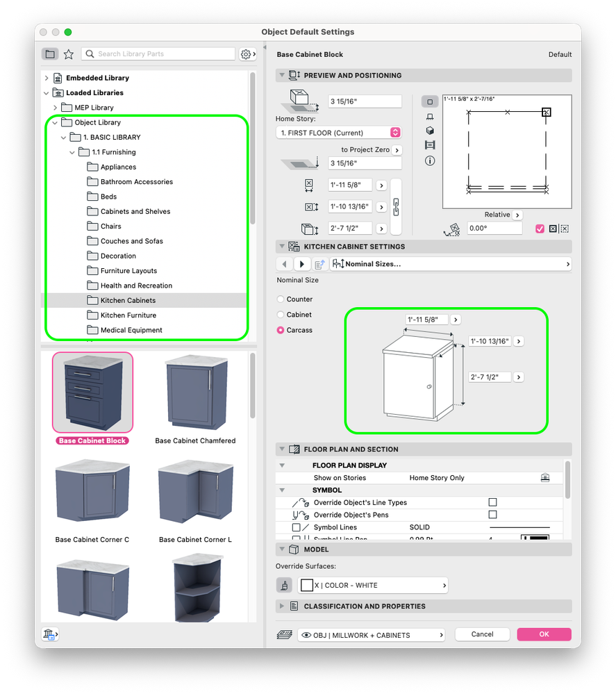Click the Override Surfaces paint icon
616x694 pixels.
[285, 585]
